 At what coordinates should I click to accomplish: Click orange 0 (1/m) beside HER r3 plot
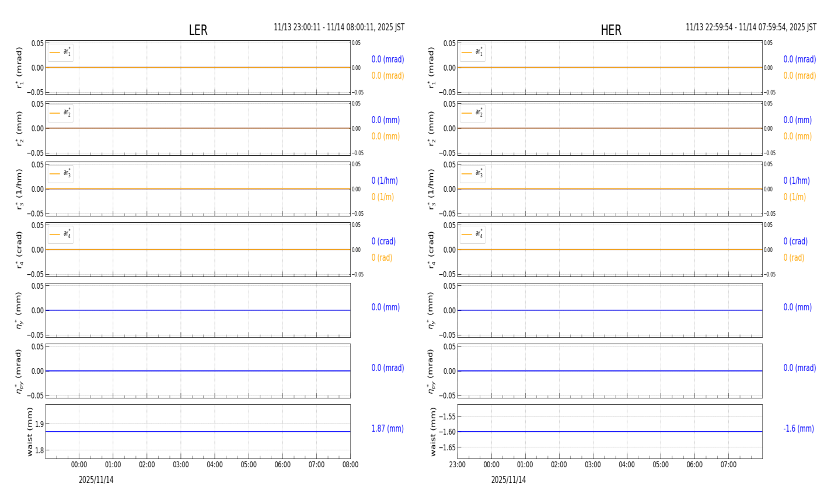coord(795,197)
